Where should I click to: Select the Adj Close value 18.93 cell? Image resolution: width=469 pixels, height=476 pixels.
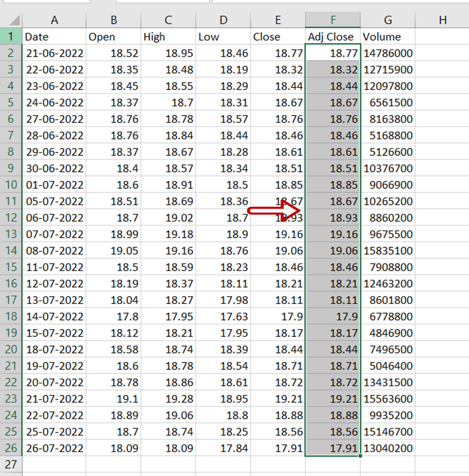tap(333, 218)
